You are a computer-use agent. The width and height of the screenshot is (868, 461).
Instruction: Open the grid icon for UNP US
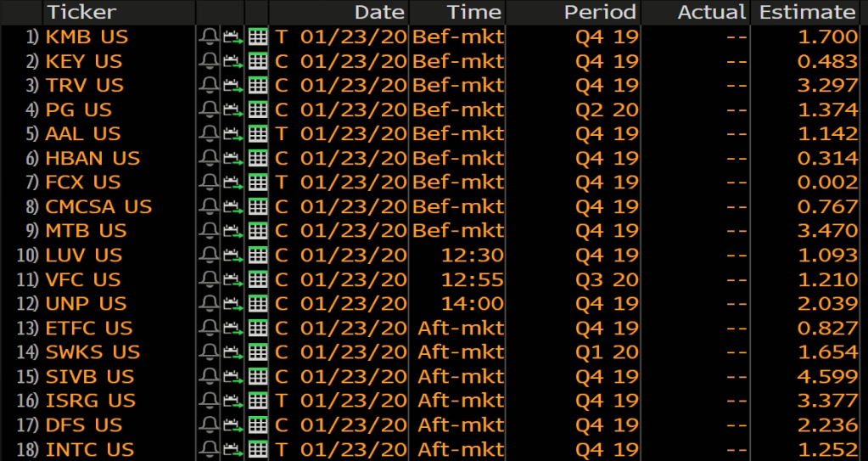pyautogui.click(x=257, y=304)
